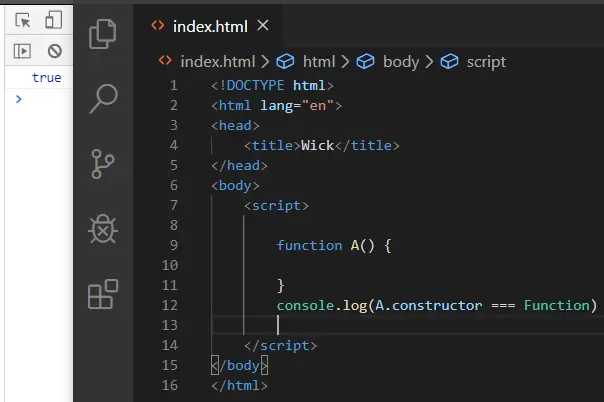This screenshot has height=402, width=604.
Task: Click line number 1 in gutter
Action: point(174,85)
